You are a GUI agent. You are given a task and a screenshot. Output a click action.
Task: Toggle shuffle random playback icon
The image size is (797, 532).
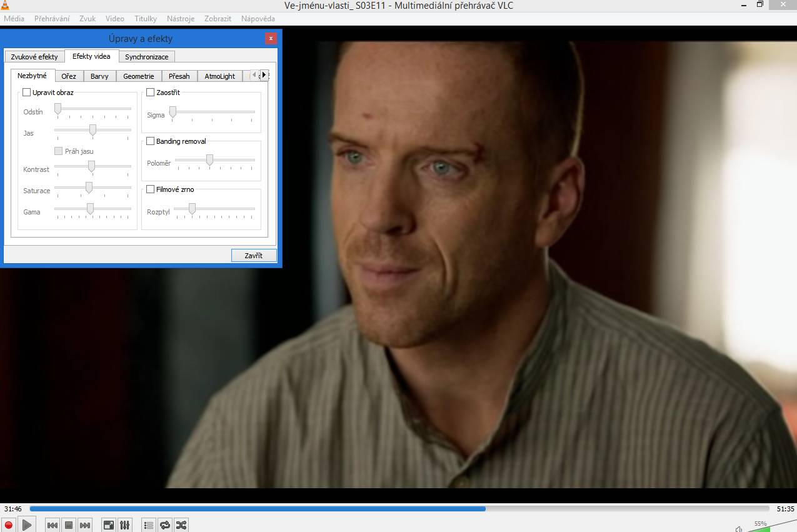click(181, 525)
